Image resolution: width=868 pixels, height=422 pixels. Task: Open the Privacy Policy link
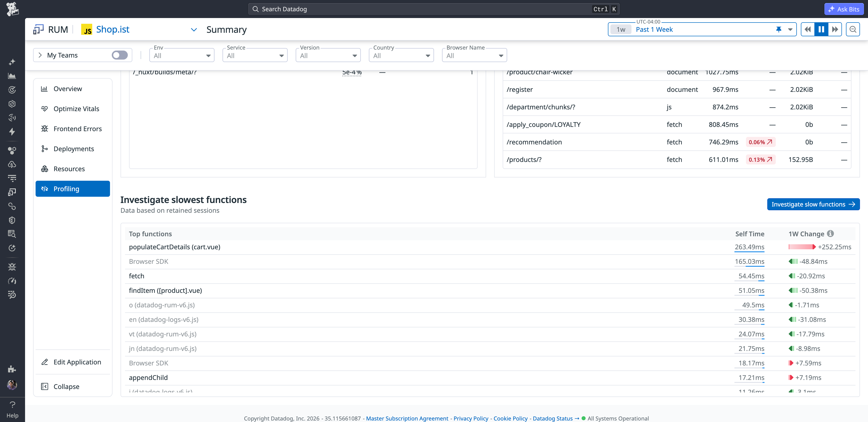point(471,418)
